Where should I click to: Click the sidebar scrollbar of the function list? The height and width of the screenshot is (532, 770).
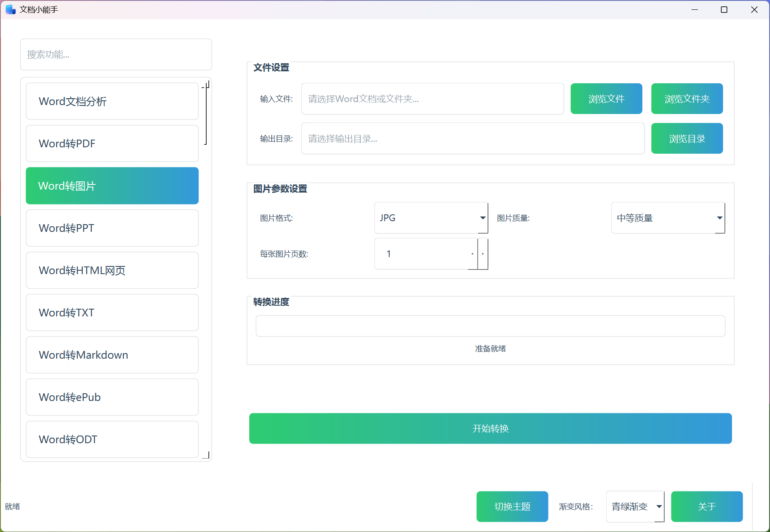[206, 113]
